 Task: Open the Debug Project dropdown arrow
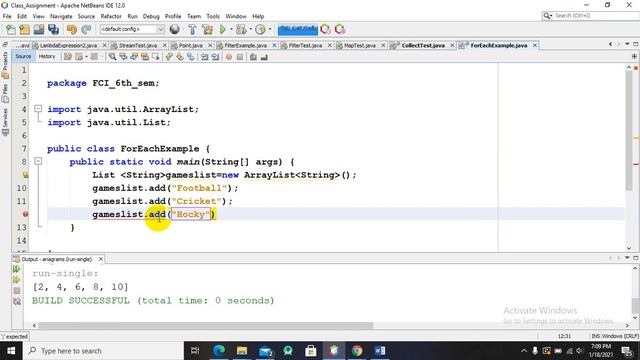click(x=250, y=29)
